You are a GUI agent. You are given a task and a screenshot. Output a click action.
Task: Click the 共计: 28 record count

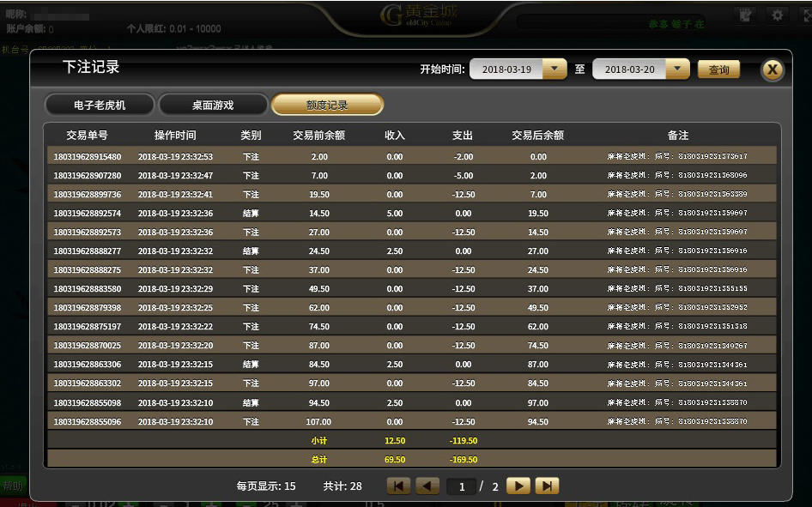342,486
